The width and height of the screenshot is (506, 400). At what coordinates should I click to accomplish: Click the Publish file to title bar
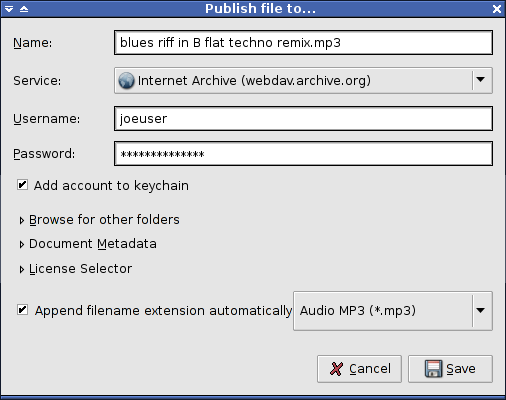tap(260, 9)
